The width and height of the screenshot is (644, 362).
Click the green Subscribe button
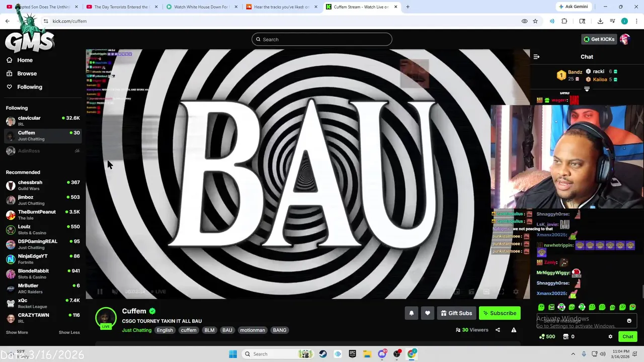[x=500, y=313]
